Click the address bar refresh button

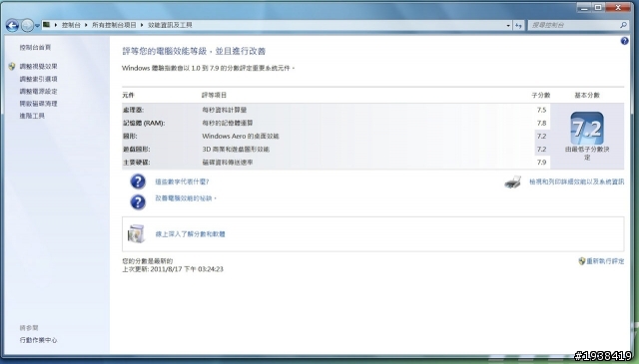click(518, 25)
